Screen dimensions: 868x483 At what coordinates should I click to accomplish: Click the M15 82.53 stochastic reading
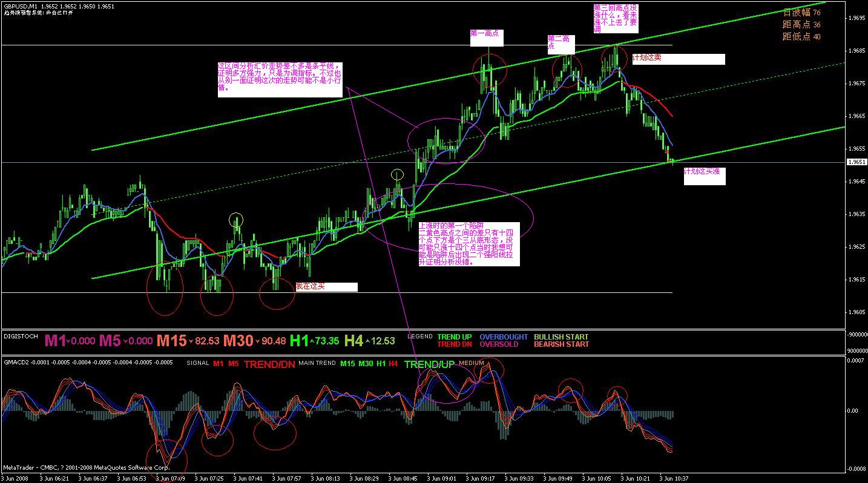tap(188, 341)
